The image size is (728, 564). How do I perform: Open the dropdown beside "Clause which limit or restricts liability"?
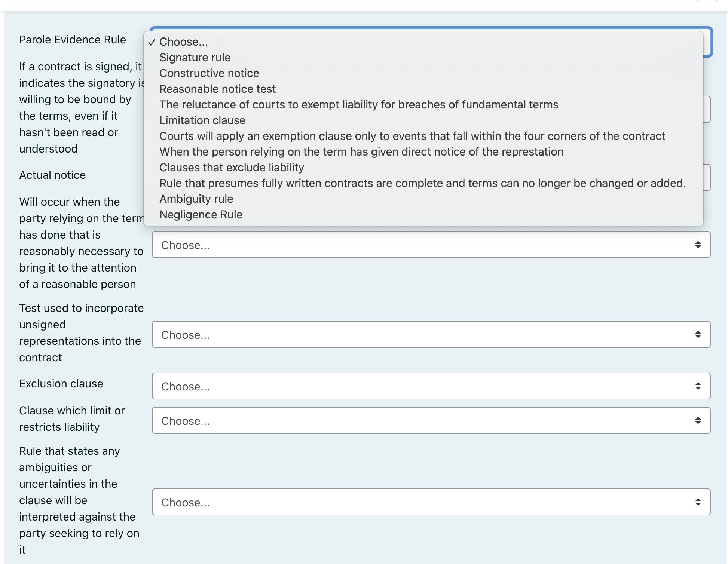pyautogui.click(x=430, y=420)
